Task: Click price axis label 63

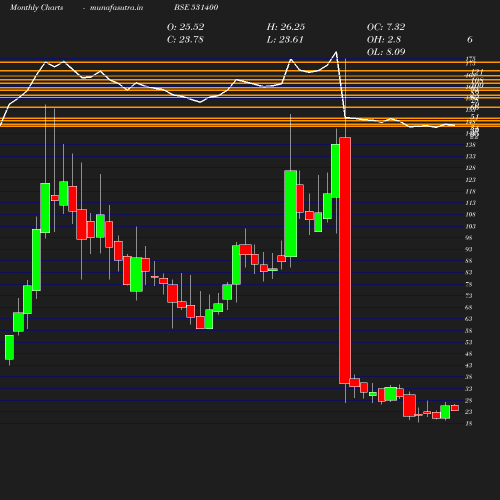Action: 469,319
